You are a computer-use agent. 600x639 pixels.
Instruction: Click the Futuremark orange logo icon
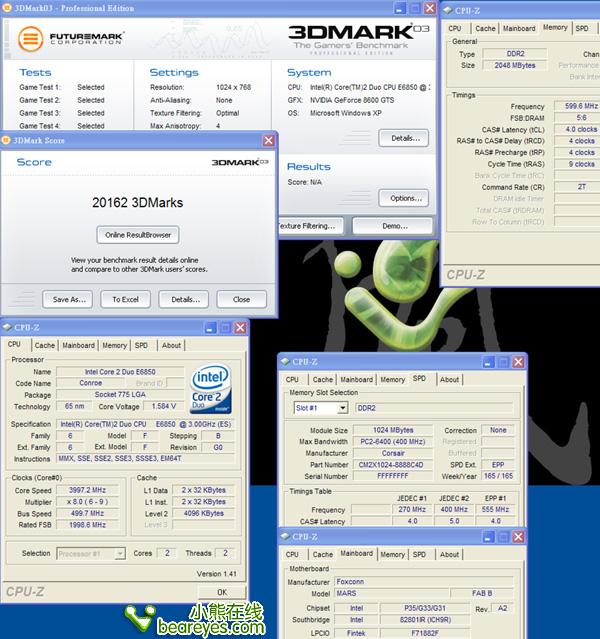pos(31,39)
